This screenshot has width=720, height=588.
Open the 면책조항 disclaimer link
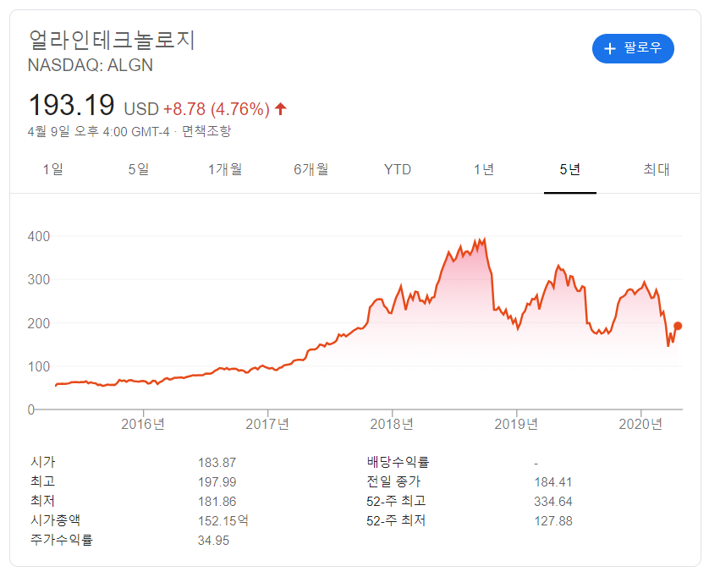pos(207,132)
